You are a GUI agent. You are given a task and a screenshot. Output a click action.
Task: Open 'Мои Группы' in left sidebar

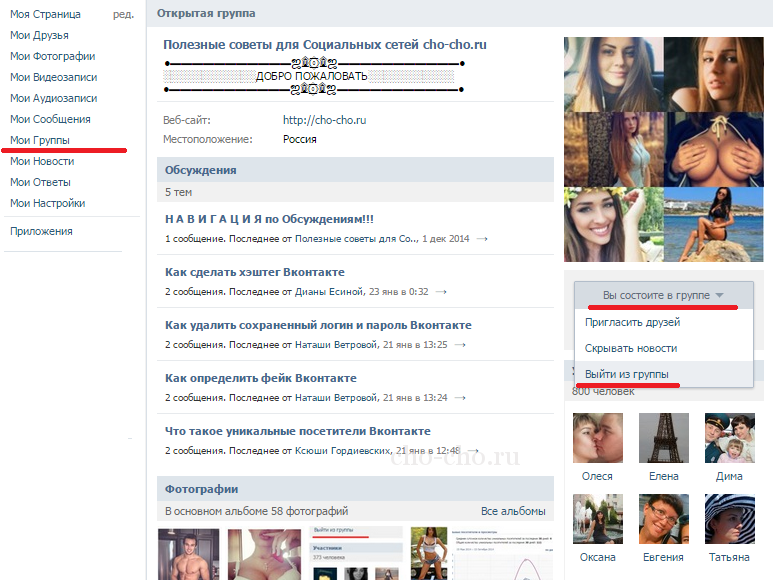[x=40, y=141]
